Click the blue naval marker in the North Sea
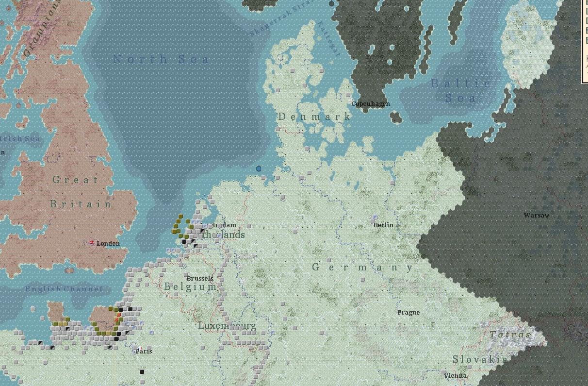 pos(259,168)
